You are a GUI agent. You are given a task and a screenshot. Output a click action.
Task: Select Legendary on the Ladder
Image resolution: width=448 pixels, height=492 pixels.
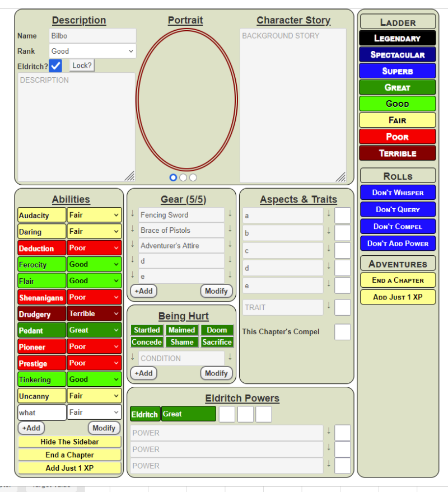[x=398, y=38]
